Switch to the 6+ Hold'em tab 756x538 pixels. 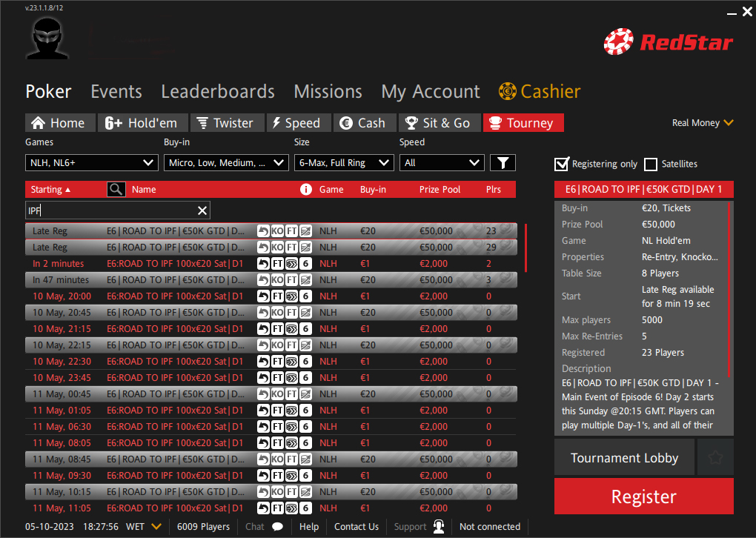(x=143, y=123)
